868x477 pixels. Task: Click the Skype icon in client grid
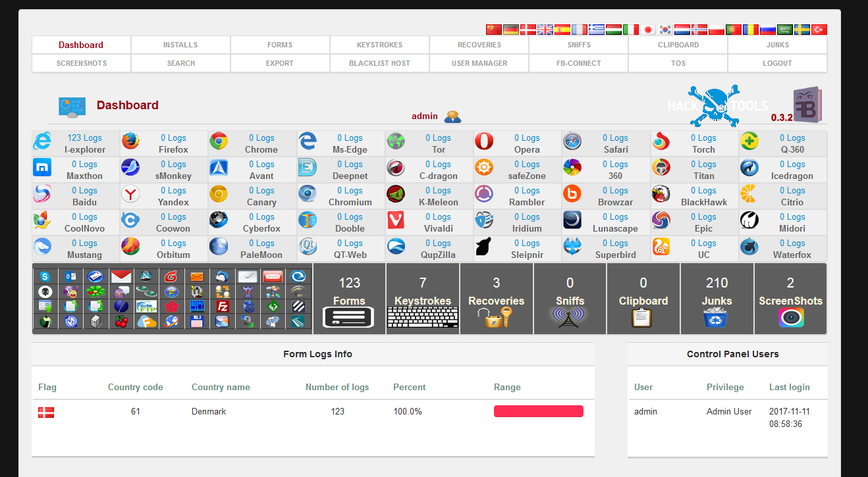[x=45, y=276]
